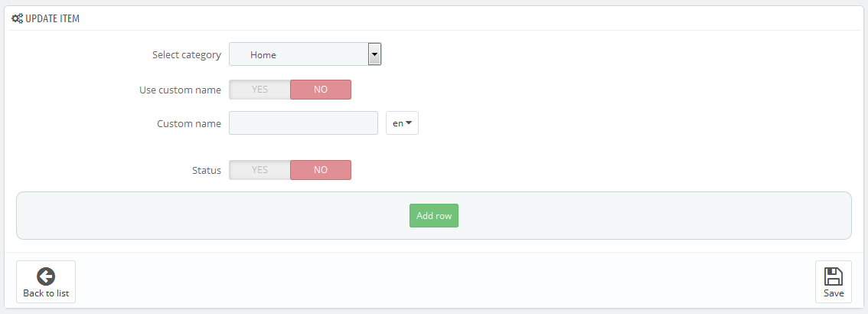Viewport: 868px width, 314px height.
Task: Expand the en language selector
Action: (402, 123)
